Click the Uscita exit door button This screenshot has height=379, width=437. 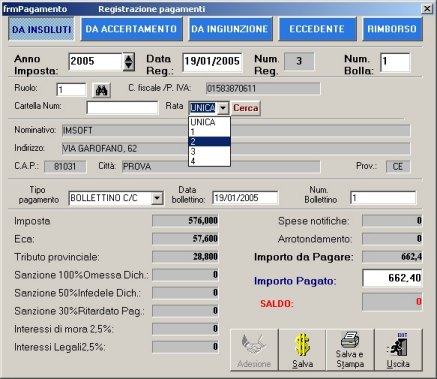(x=398, y=350)
